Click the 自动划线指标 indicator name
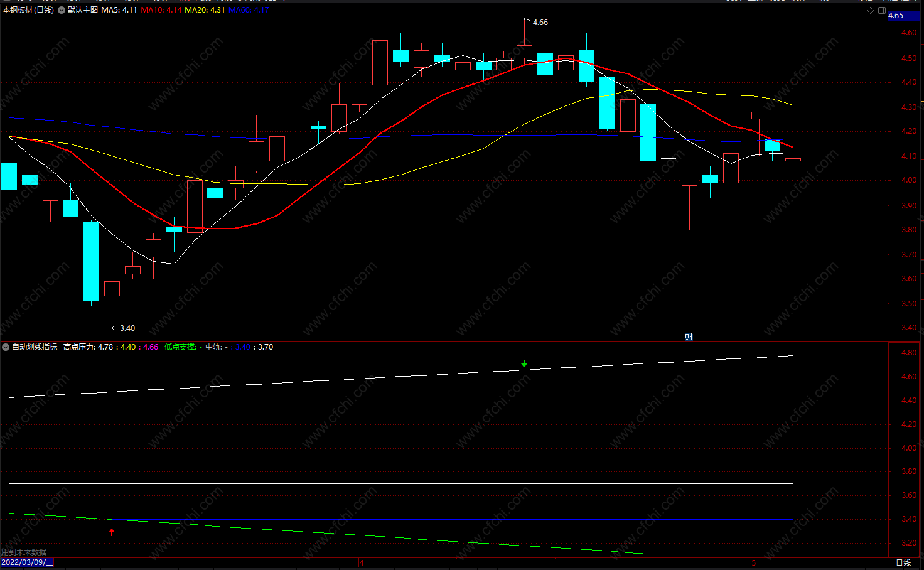The height and width of the screenshot is (570, 924). point(35,347)
